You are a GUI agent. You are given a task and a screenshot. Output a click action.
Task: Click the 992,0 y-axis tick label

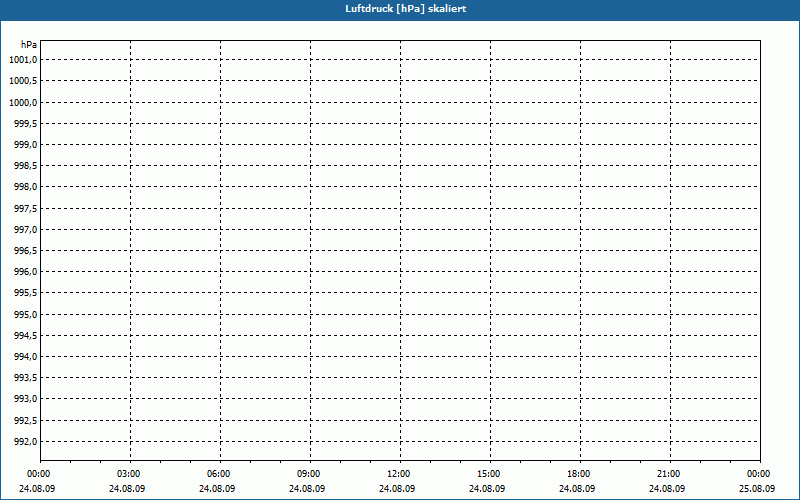click(x=25, y=442)
